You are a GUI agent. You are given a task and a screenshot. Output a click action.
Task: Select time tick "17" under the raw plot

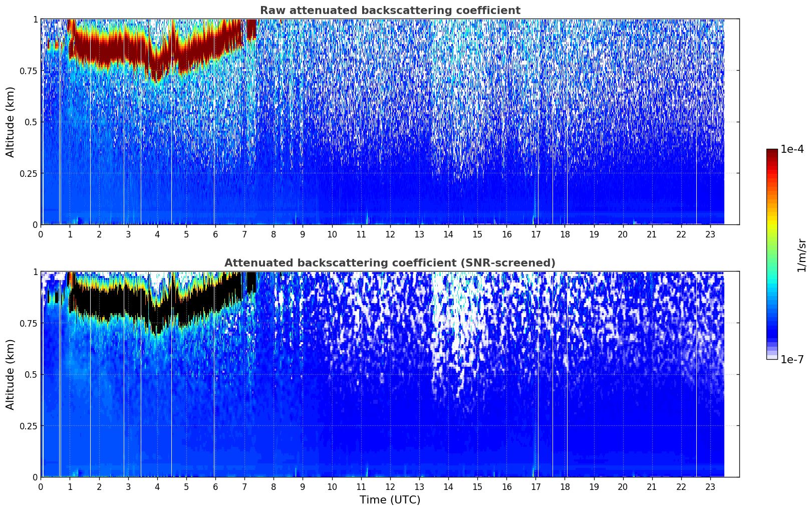(x=536, y=234)
